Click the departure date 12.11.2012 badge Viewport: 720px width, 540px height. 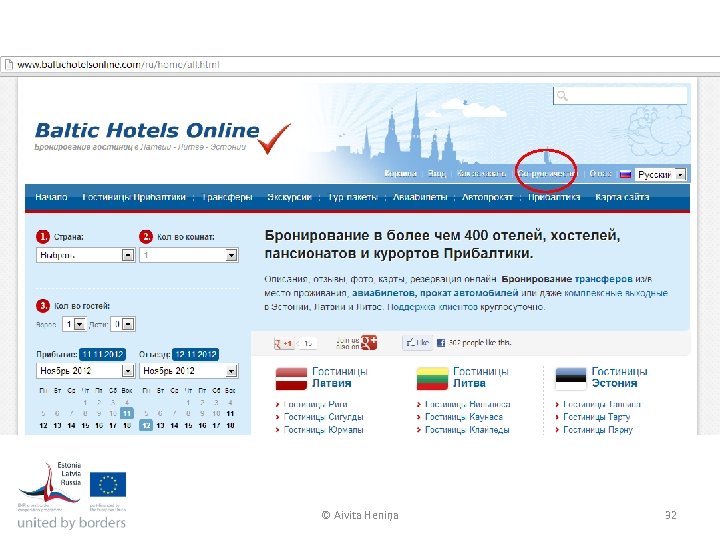(x=196, y=354)
